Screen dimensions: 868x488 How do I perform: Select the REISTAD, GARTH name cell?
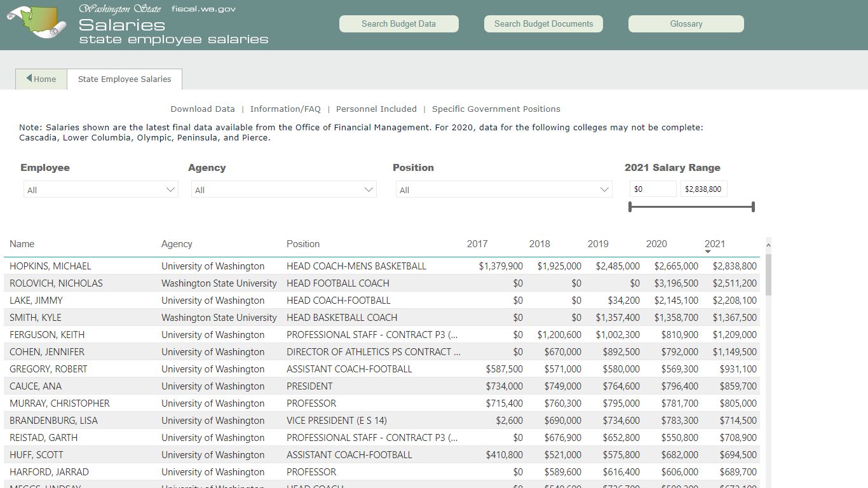pos(43,438)
